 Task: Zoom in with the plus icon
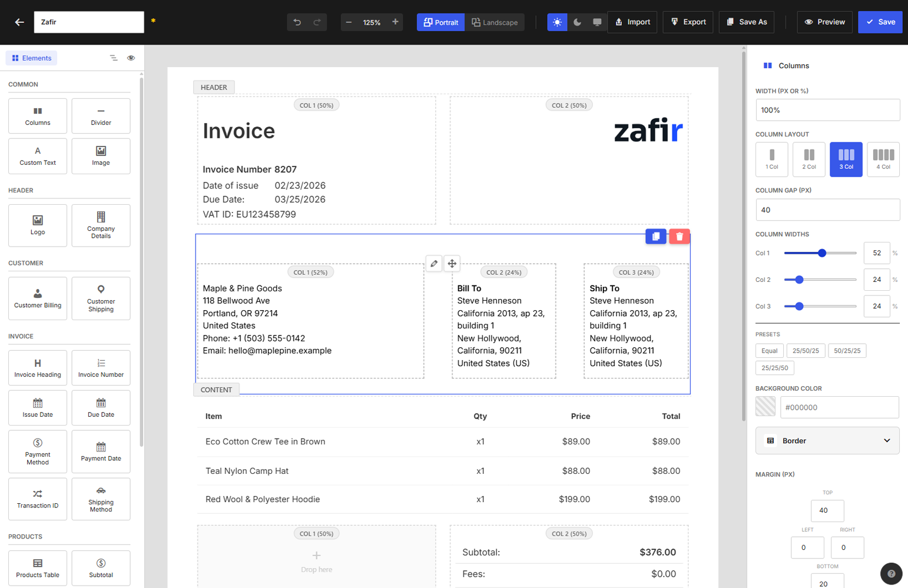pyautogui.click(x=395, y=22)
